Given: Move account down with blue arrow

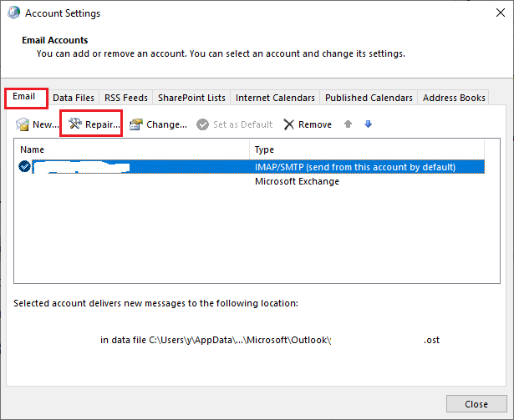Looking at the screenshot, I should pos(368,124).
